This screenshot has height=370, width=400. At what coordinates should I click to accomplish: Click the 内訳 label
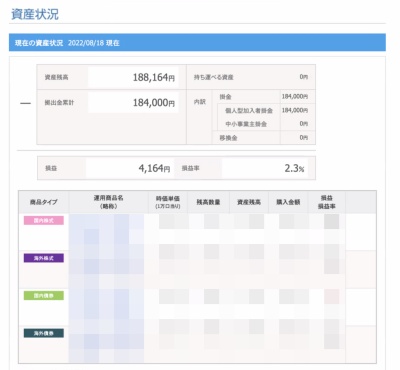[200, 102]
